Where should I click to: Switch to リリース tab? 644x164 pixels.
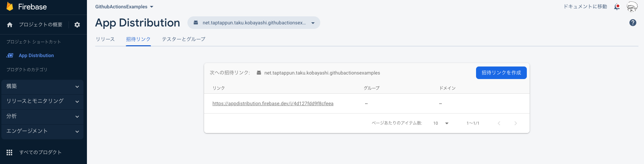click(105, 39)
